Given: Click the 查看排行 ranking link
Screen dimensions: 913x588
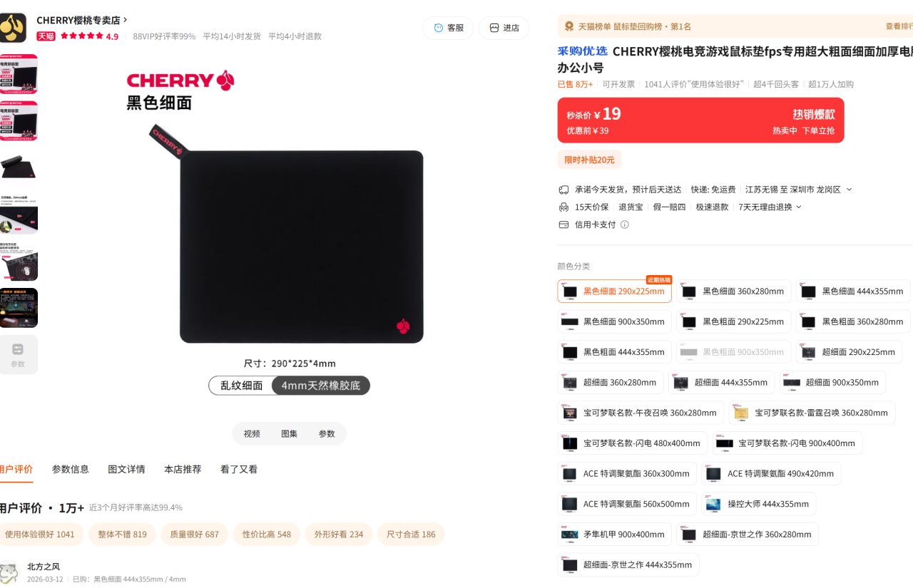Looking at the screenshot, I should [899, 26].
